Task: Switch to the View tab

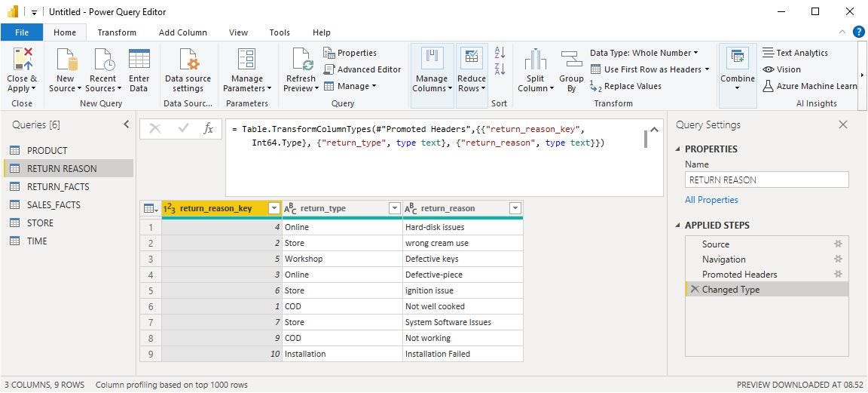Action: pyautogui.click(x=239, y=32)
